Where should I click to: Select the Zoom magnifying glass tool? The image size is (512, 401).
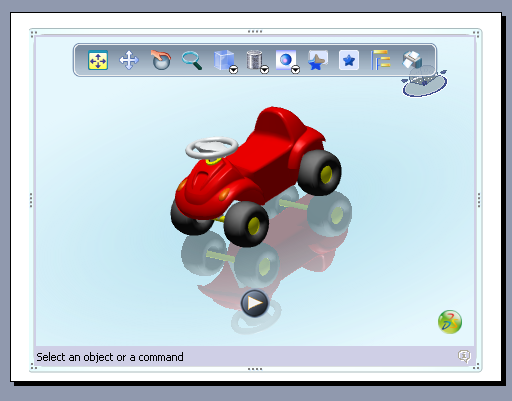click(x=192, y=61)
